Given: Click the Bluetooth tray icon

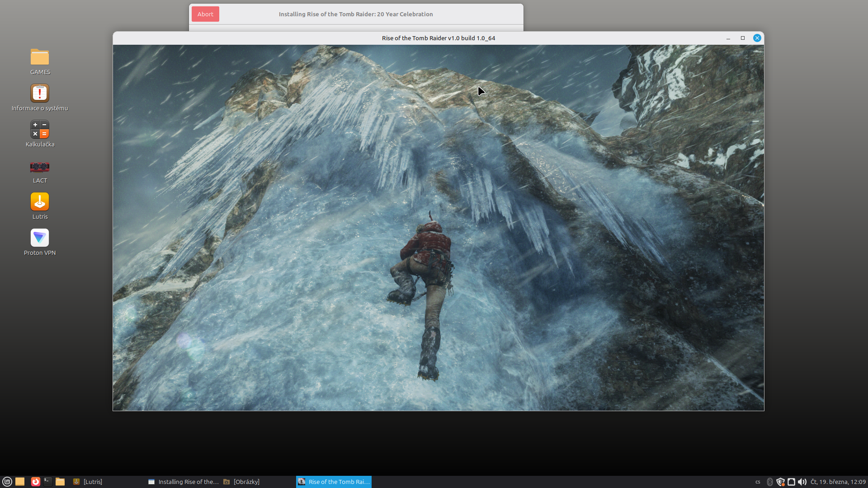Looking at the screenshot, I should point(770,482).
